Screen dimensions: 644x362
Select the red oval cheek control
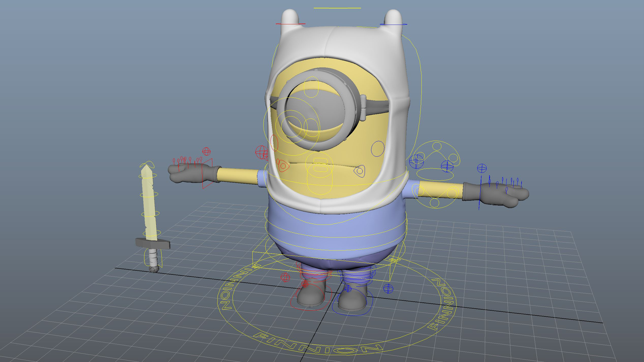[x=274, y=143]
